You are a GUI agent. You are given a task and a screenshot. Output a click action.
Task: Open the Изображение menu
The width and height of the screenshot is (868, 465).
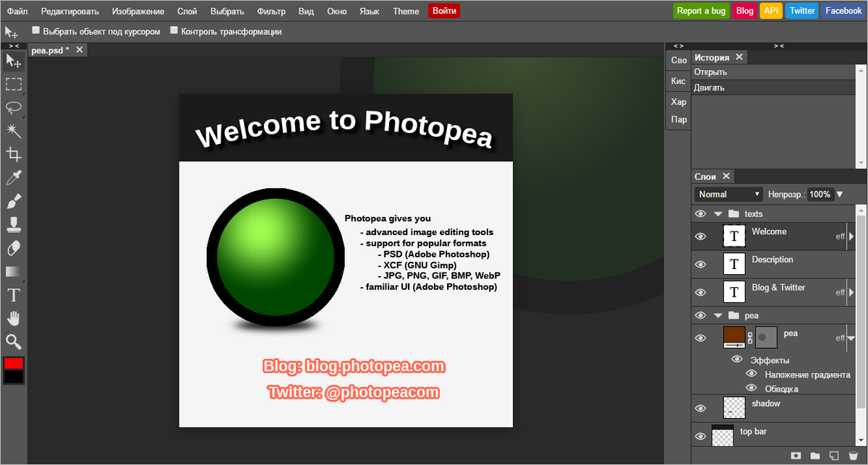(138, 11)
